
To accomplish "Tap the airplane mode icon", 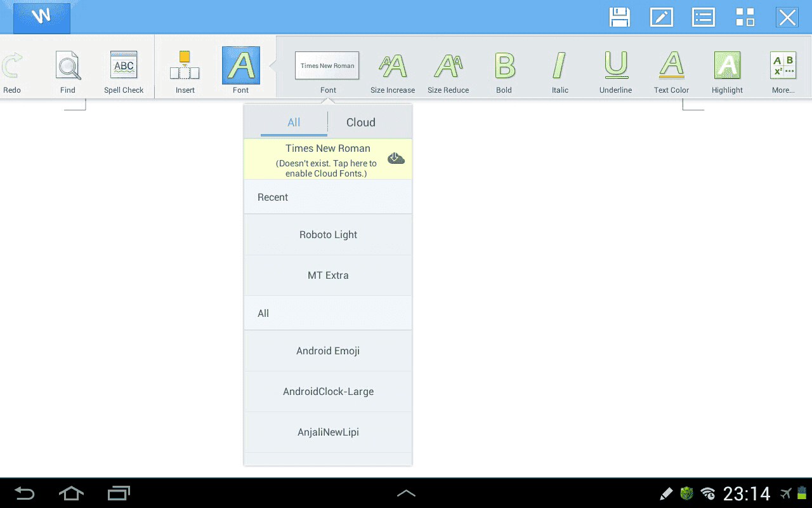I will point(787,493).
